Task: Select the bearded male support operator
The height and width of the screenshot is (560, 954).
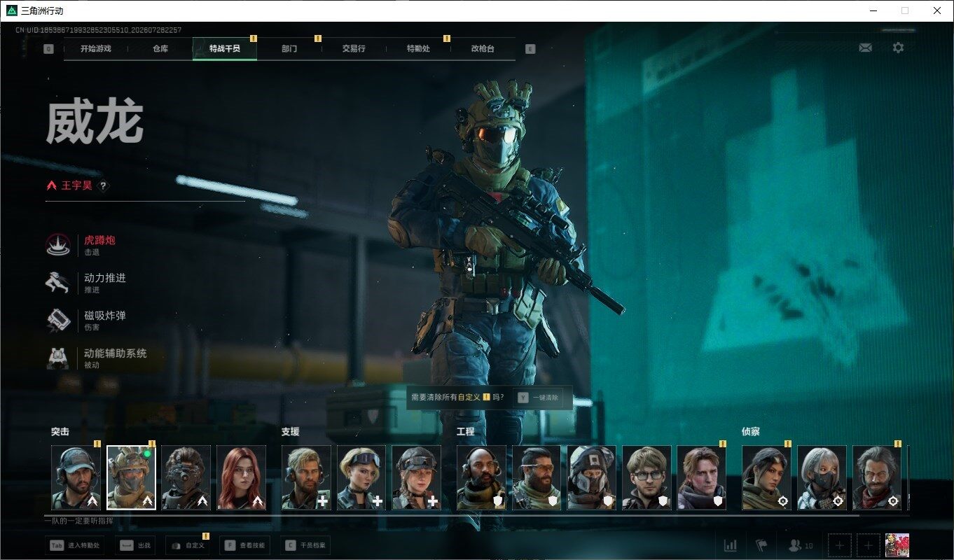Action: pyautogui.click(x=306, y=477)
